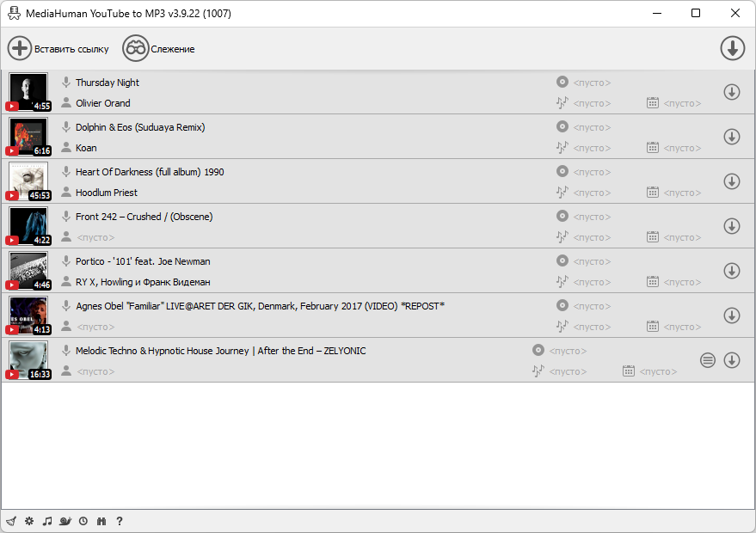The width and height of the screenshot is (756, 533).
Task: Edit empty artist field for Agnes Obel row
Action: (95, 327)
